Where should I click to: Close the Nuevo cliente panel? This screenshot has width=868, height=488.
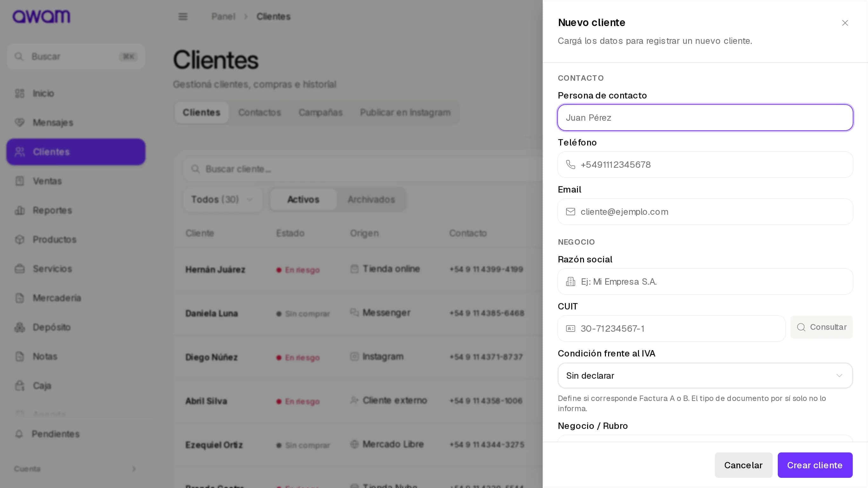[845, 23]
